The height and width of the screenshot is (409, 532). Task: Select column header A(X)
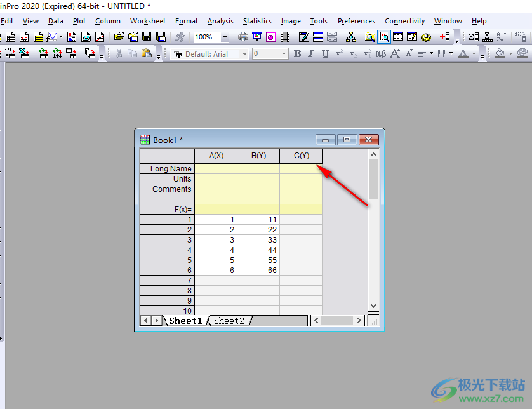coord(216,156)
